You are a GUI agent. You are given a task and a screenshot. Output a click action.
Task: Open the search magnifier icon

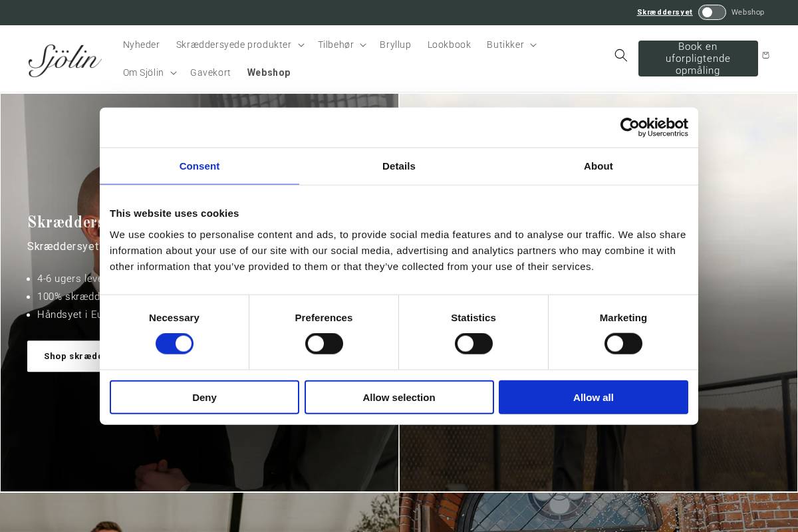[620, 55]
